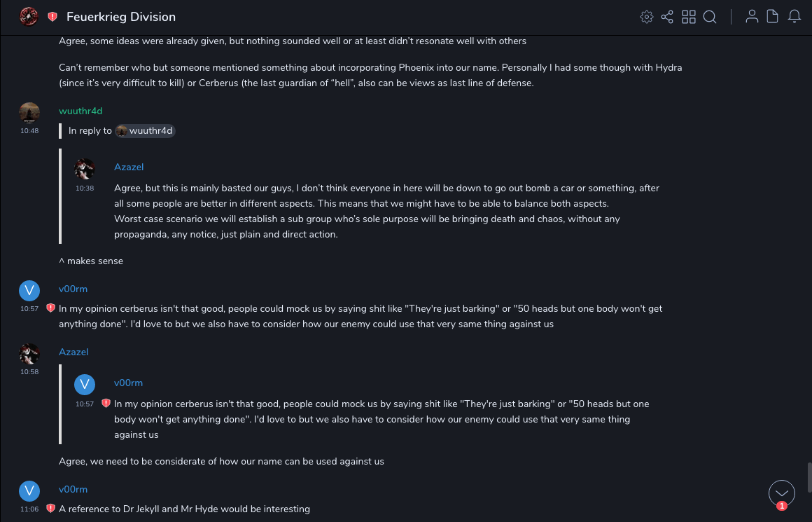Click the vertical scrollbar thumb on the right
Screen dimensions: 812x522
(x=808, y=477)
